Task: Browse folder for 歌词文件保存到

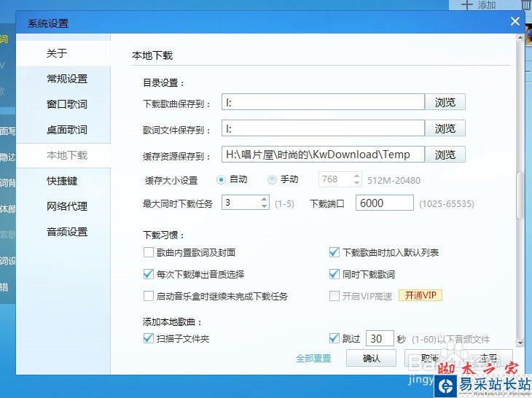Action: [x=445, y=128]
